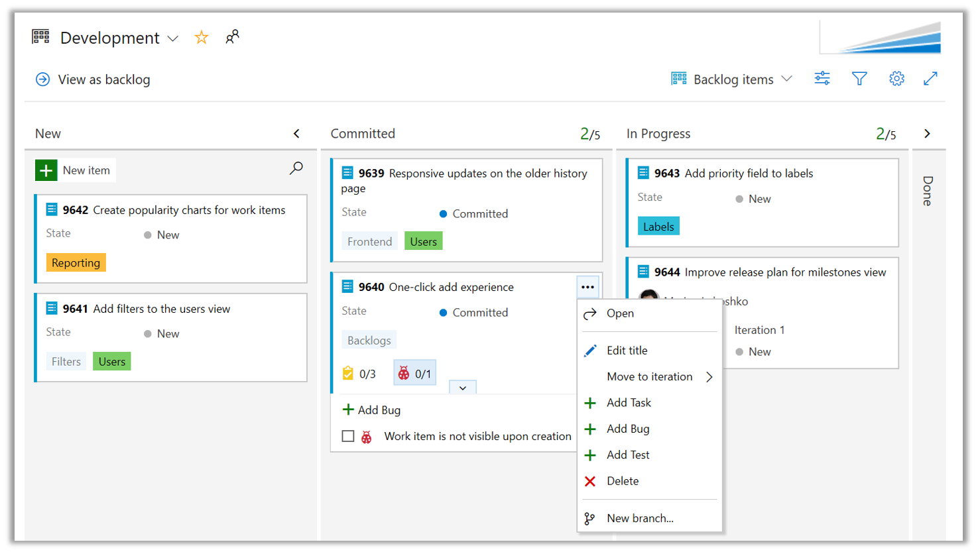980x552 pixels.
Task: Click the New item button
Action: pos(76,170)
